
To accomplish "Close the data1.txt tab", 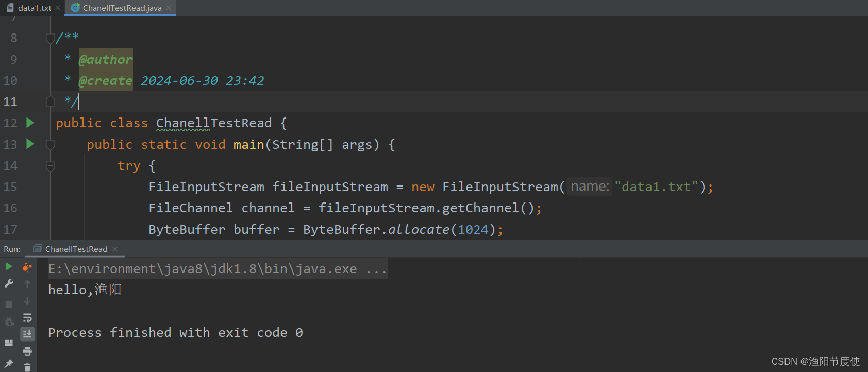I will click(58, 8).
